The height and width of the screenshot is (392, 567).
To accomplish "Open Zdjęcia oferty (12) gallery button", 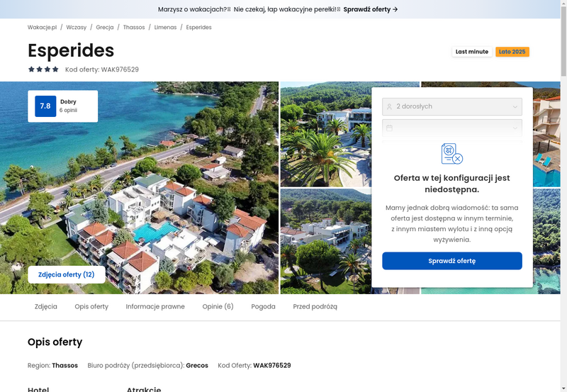I will coord(67,274).
